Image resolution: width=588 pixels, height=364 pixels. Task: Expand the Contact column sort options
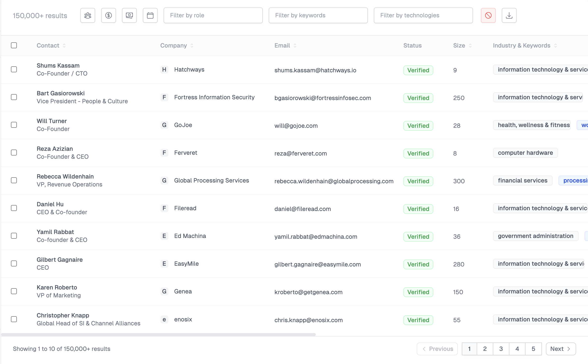65,45
